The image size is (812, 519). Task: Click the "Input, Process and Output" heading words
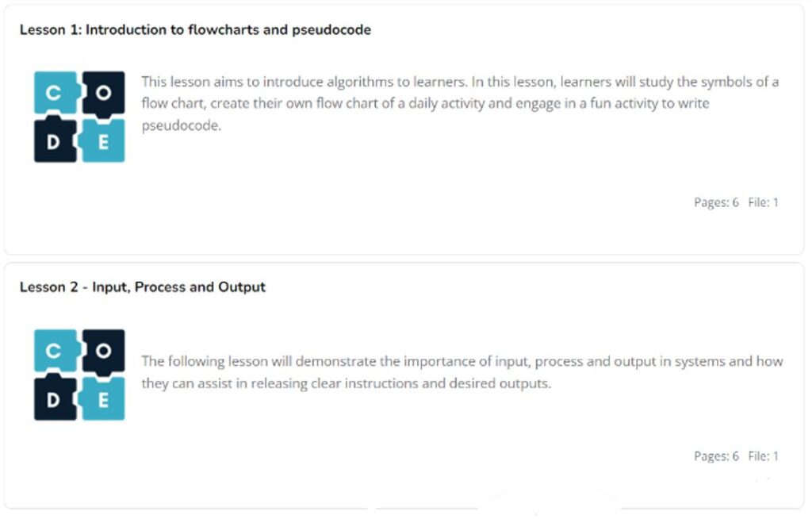pos(178,287)
